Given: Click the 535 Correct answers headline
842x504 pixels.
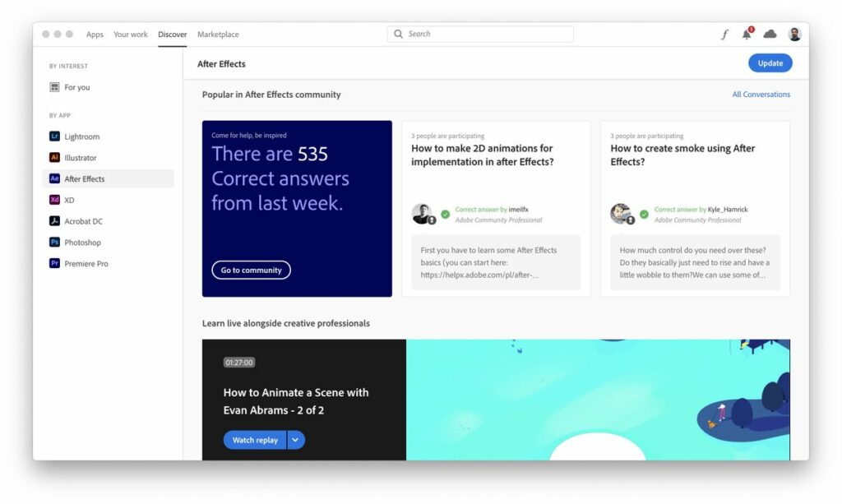Looking at the screenshot, I should tap(280, 178).
